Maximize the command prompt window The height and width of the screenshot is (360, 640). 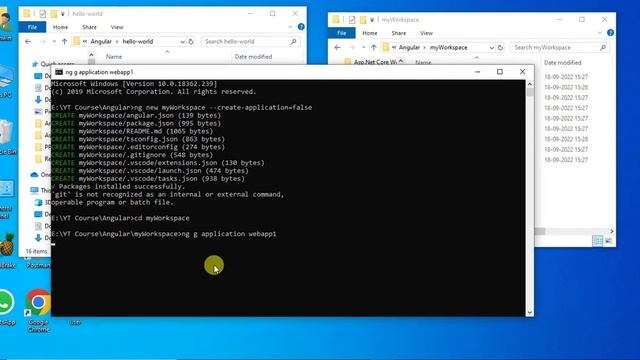[500, 72]
